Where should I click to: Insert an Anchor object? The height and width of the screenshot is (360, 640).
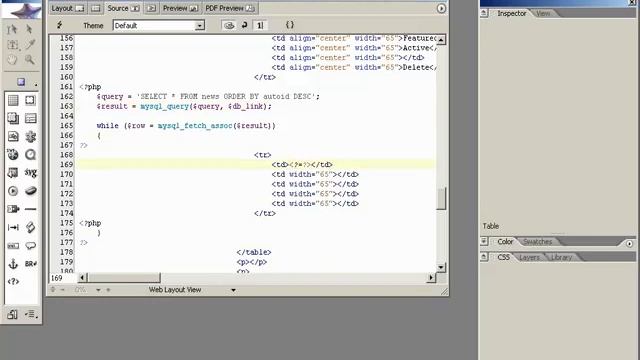click(x=13, y=264)
